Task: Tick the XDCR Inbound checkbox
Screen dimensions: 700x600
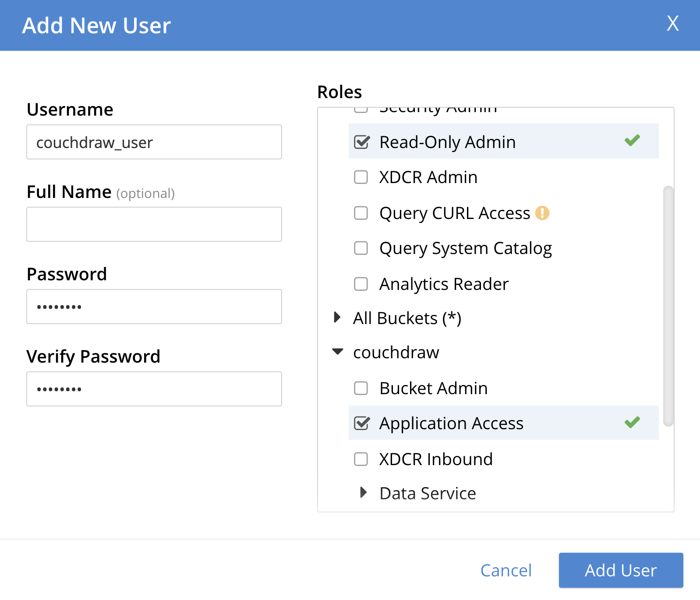Action: click(x=361, y=459)
